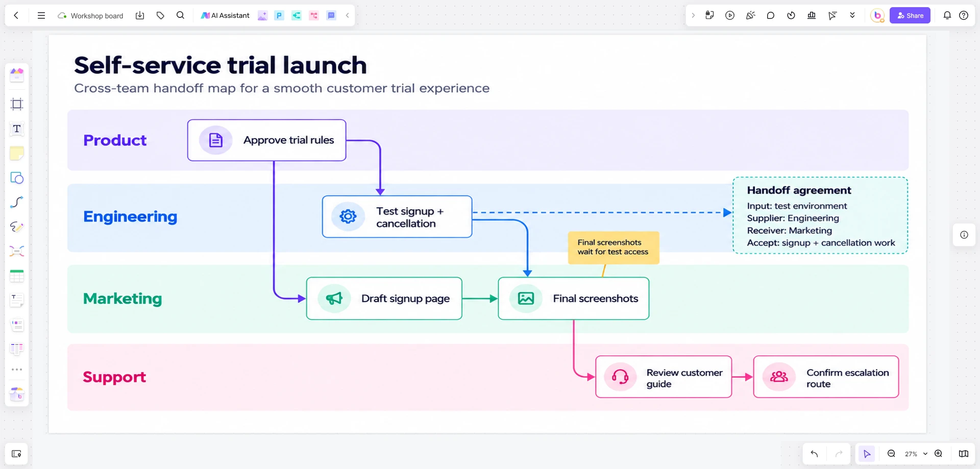This screenshot has height=469, width=980.
Task: Select the Pen drawing tool
Action: coord(17,227)
